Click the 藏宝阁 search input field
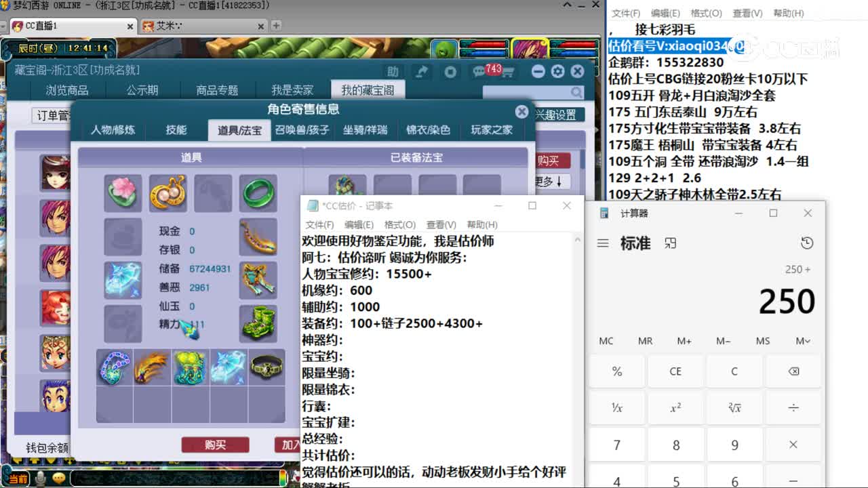The image size is (868, 488). click(x=526, y=92)
